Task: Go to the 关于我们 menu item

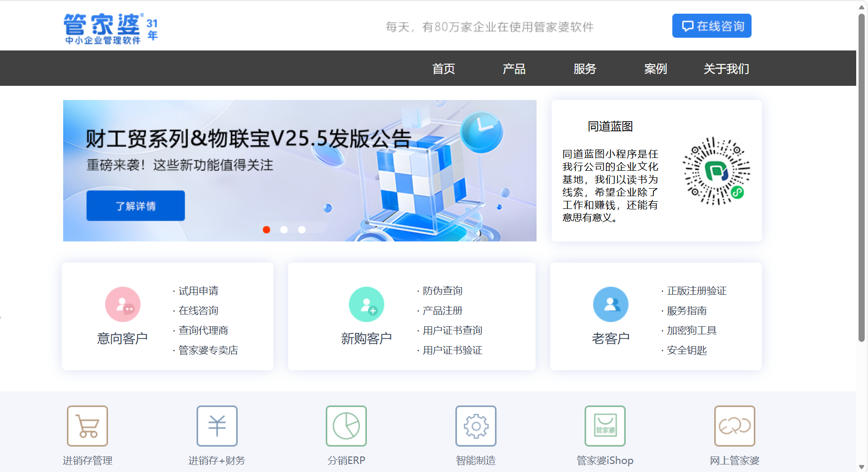Action: tap(726, 69)
